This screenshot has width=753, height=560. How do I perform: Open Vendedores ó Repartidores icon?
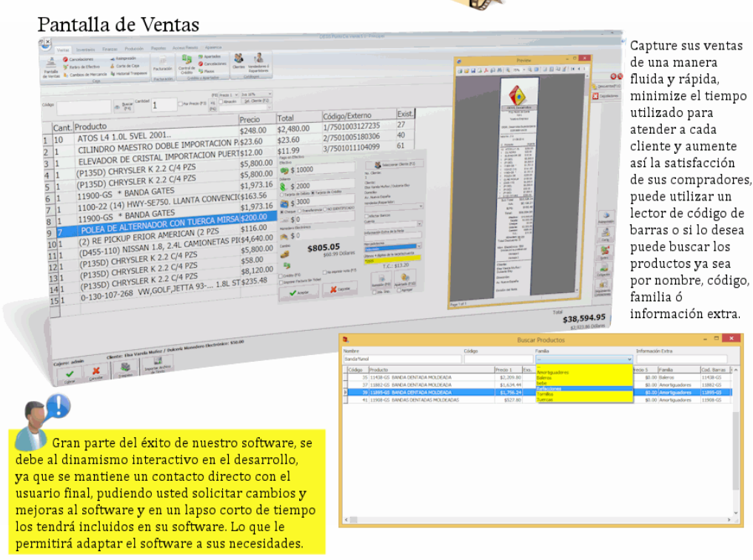point(258,62)
